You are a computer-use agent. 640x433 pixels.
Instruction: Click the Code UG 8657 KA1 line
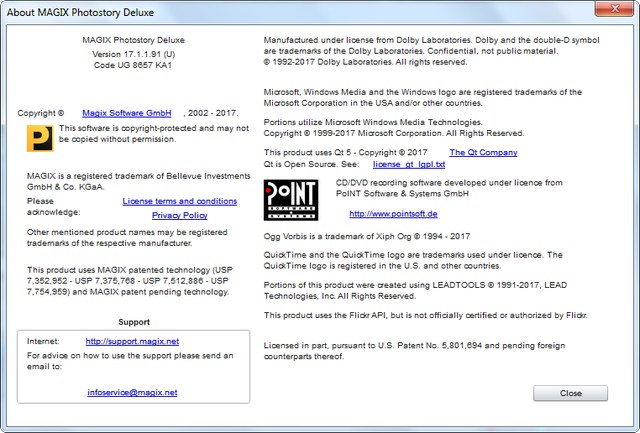pyautogui.click(x=133, y=64)
